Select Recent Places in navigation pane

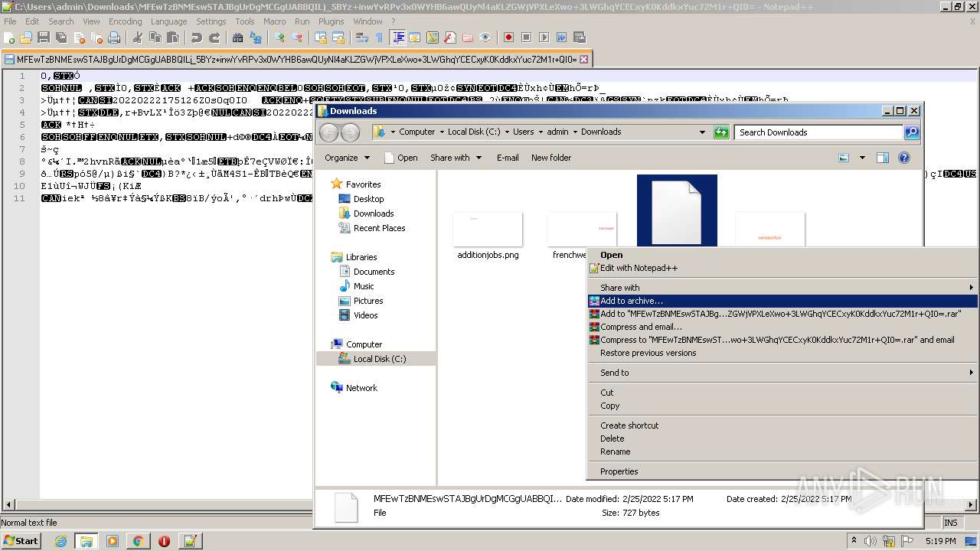tap(379, 228)
